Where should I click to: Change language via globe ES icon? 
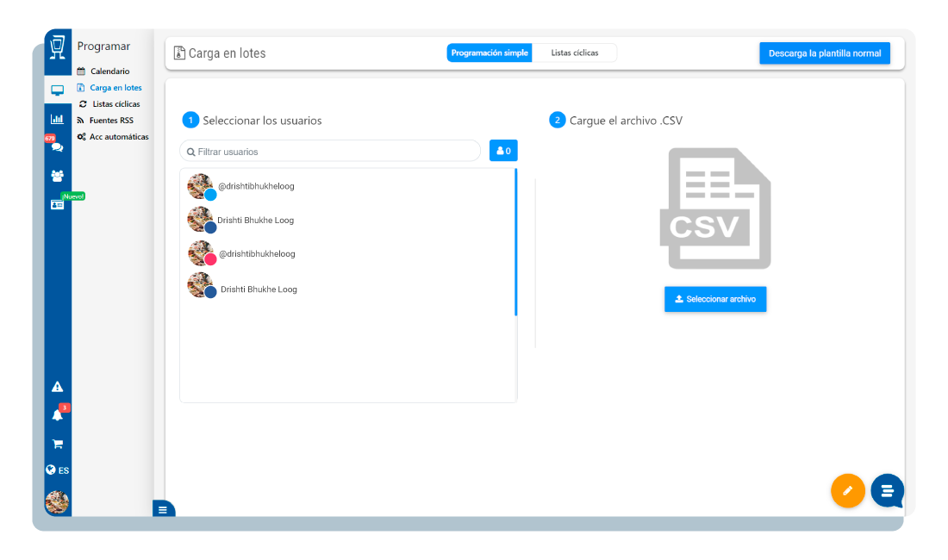[58, 470]
